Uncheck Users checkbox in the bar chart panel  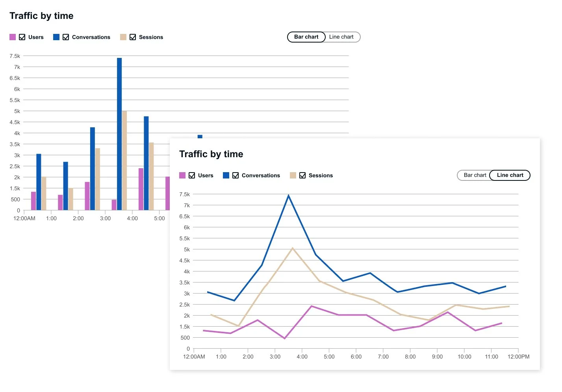(22, 37)
